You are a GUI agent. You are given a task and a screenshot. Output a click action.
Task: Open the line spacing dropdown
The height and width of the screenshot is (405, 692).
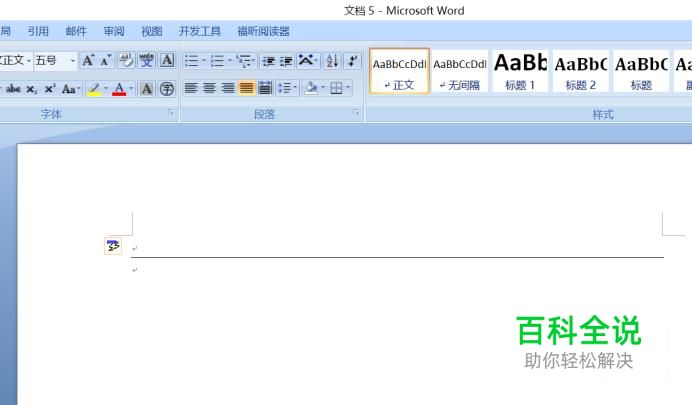coord(288,88)
